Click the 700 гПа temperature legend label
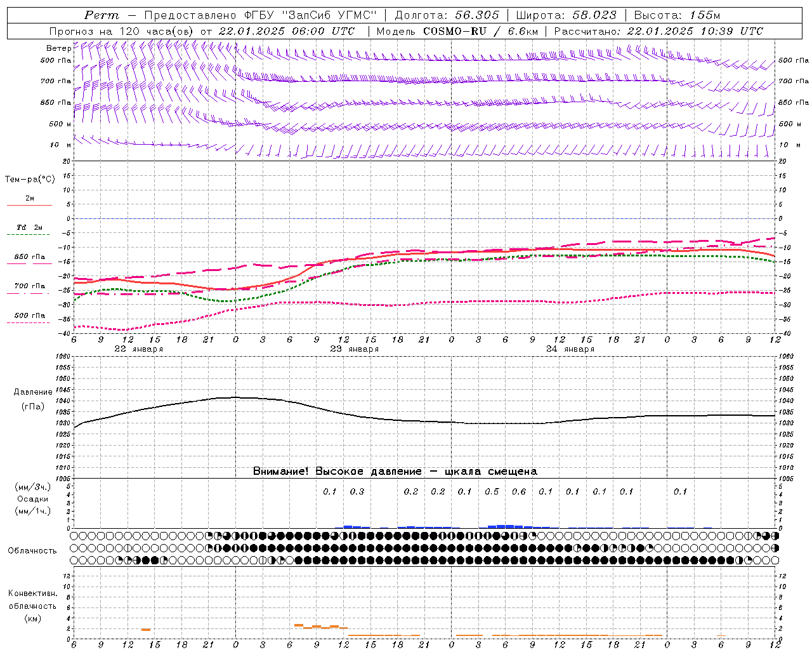Screen dimensions: 812x650 (x=30, y=286)
